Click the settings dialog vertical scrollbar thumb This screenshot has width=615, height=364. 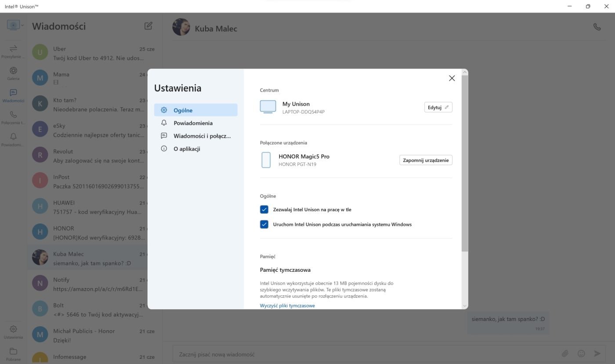point(465,163)
